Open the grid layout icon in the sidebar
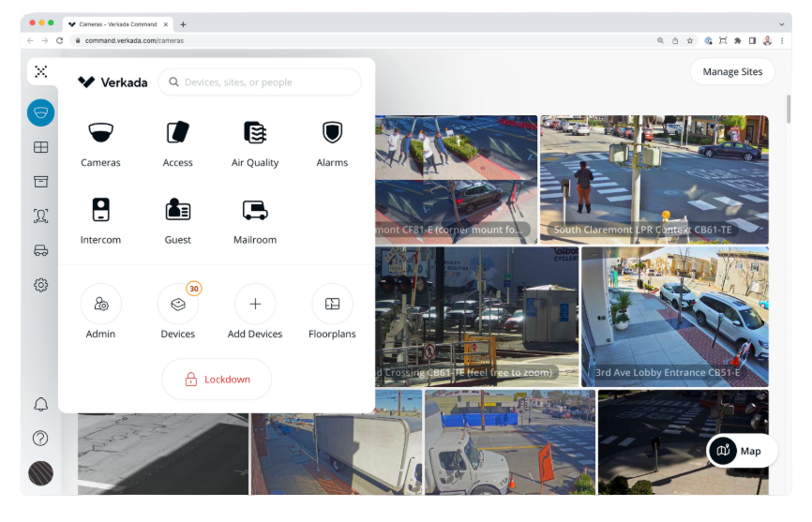The width and height of the screenshot is (812, 522). click(x=41, y=147)
